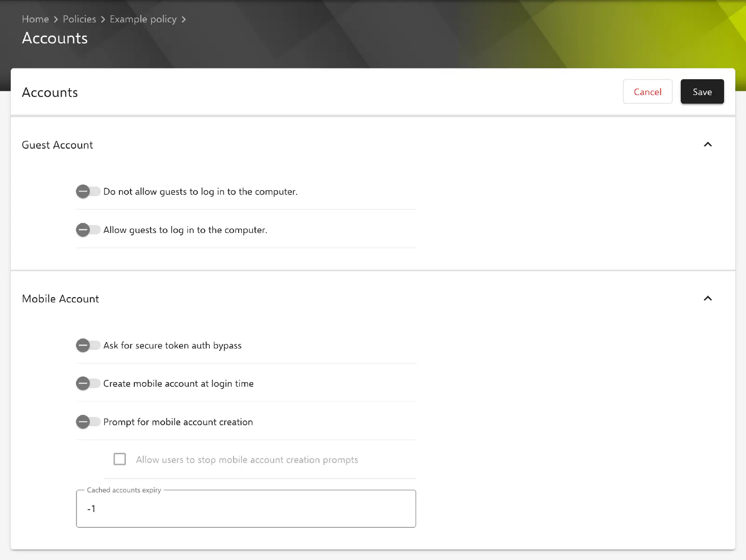The width and height of the screenshot is (746, 560).
Task: Click the 'Create mobile account at login time' label
Action: 179,383
